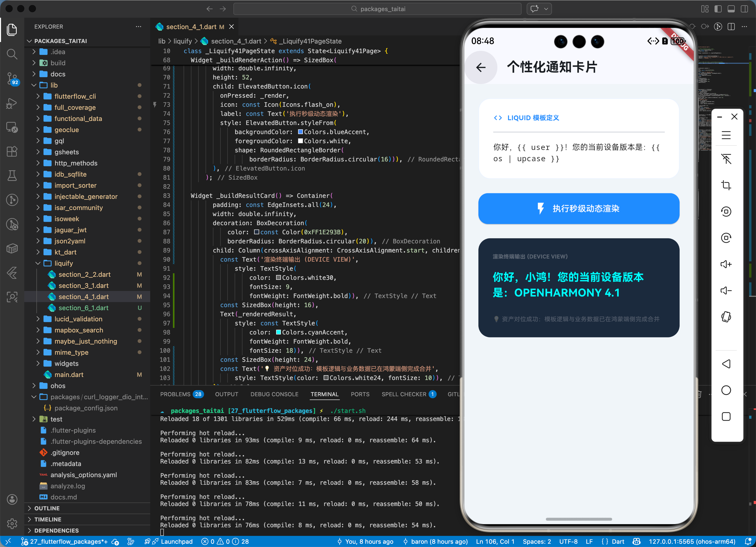Open the Search view in activity bar
The image size is (756, 547).
(12, 54)
